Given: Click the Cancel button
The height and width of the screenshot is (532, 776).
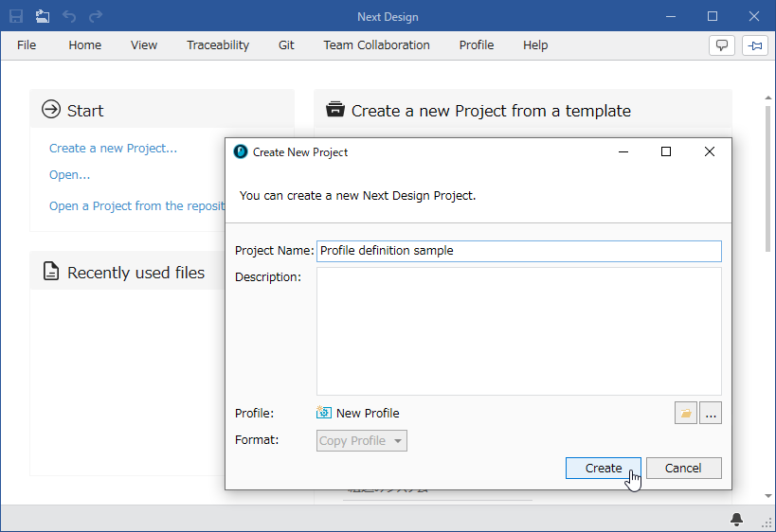Looking at the screenshot, I should (683, 469).
